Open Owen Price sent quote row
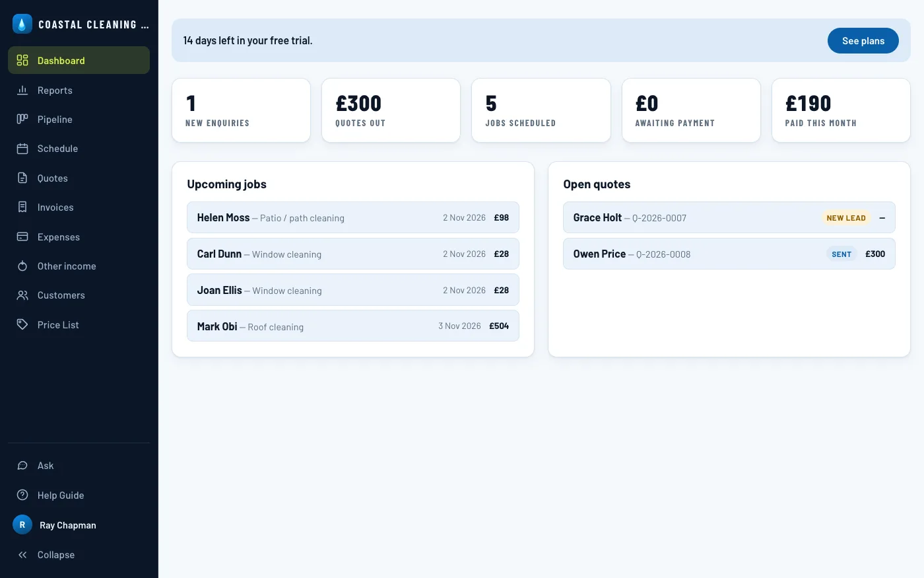Screen dimensions: 924x578 (x=729, y=254)
